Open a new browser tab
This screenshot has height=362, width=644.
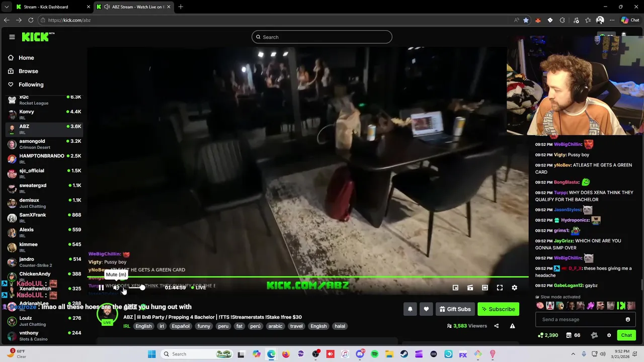point(181,7)
